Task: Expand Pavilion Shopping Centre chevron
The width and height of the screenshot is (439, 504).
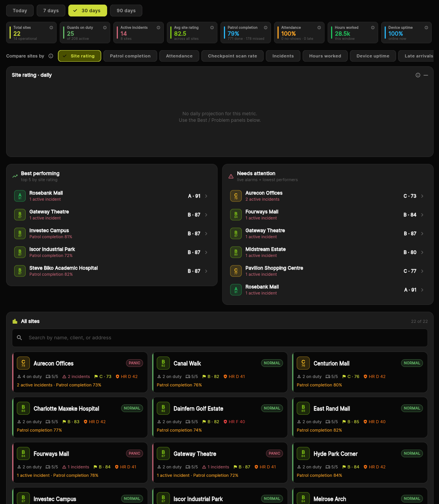Action: tap(422, 271)
